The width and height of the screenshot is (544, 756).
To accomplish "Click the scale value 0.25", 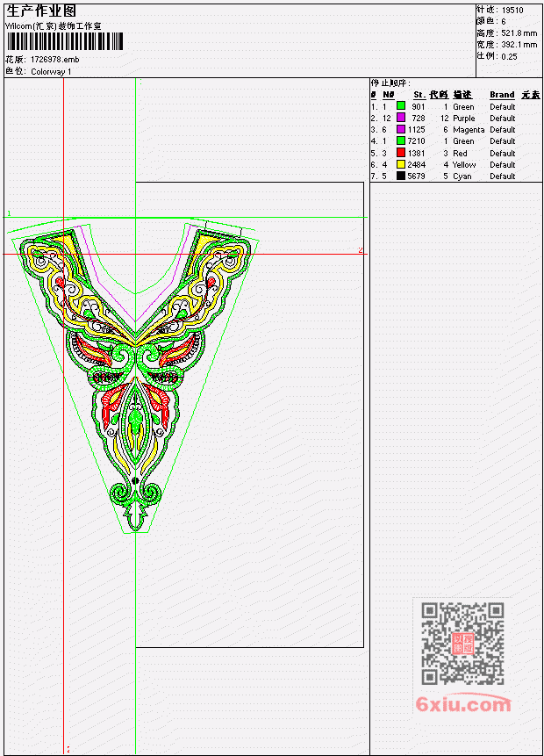I will (x=509, y=56).
